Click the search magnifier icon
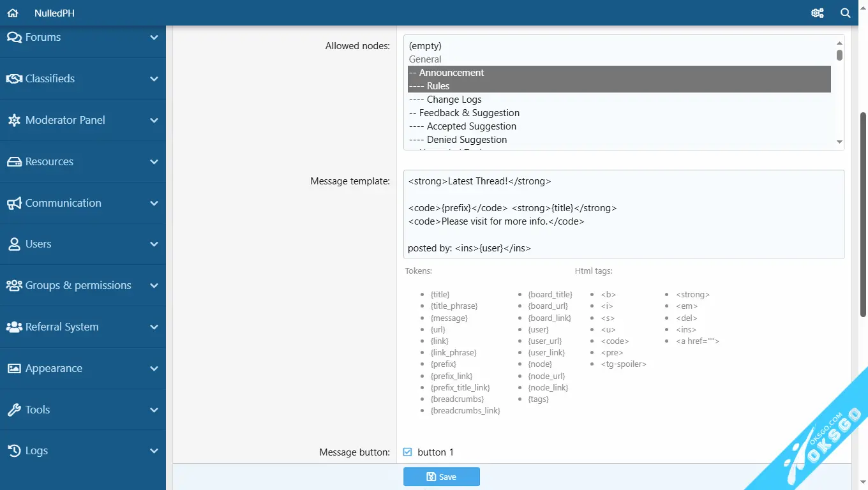This screenshot has width=868, height=490. click(x=845, y=13)
